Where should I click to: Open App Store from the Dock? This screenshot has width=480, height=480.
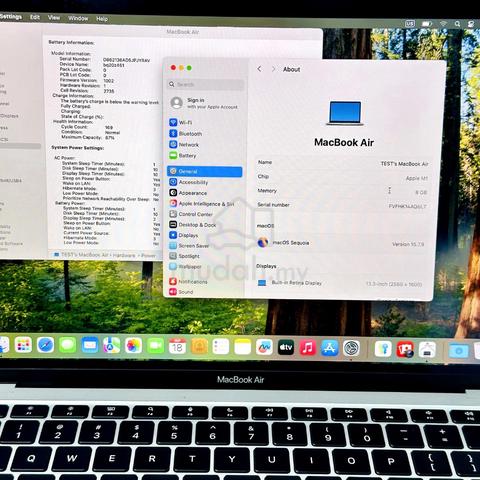(x=329, y=348)
